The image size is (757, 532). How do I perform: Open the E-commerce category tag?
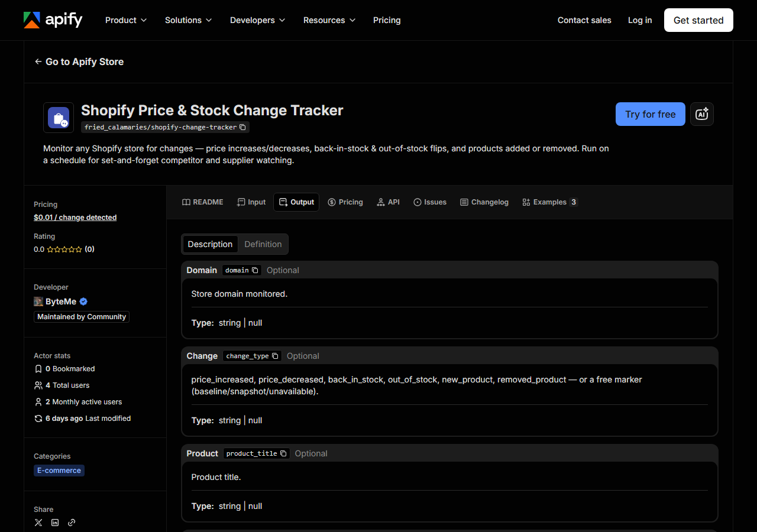point(59,471)
